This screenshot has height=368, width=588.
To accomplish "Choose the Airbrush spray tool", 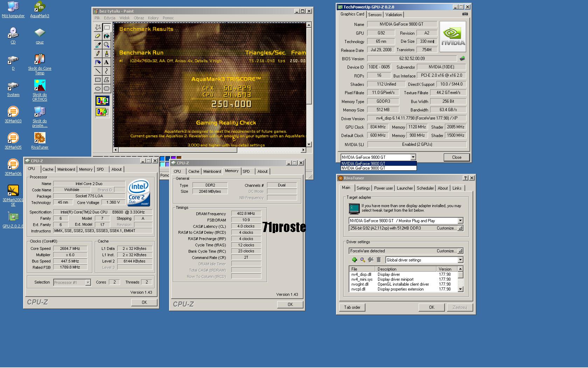I will click(98, 62).
